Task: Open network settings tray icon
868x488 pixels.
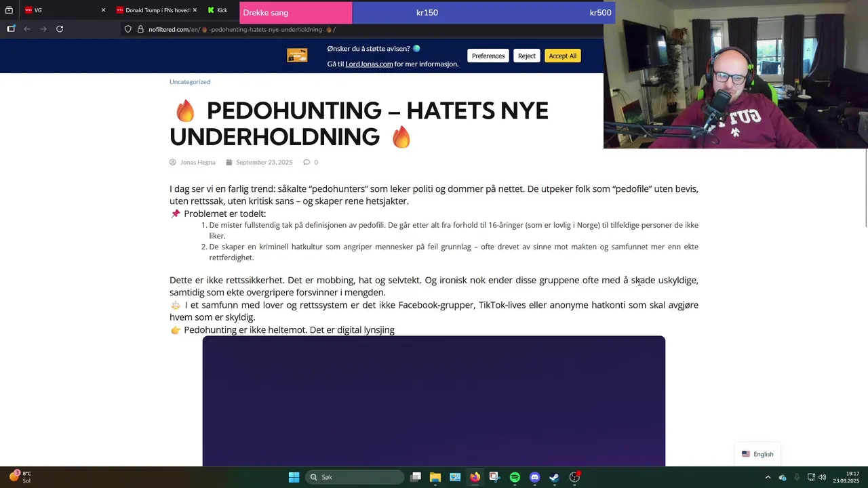Action: click(x=811, y=477)
